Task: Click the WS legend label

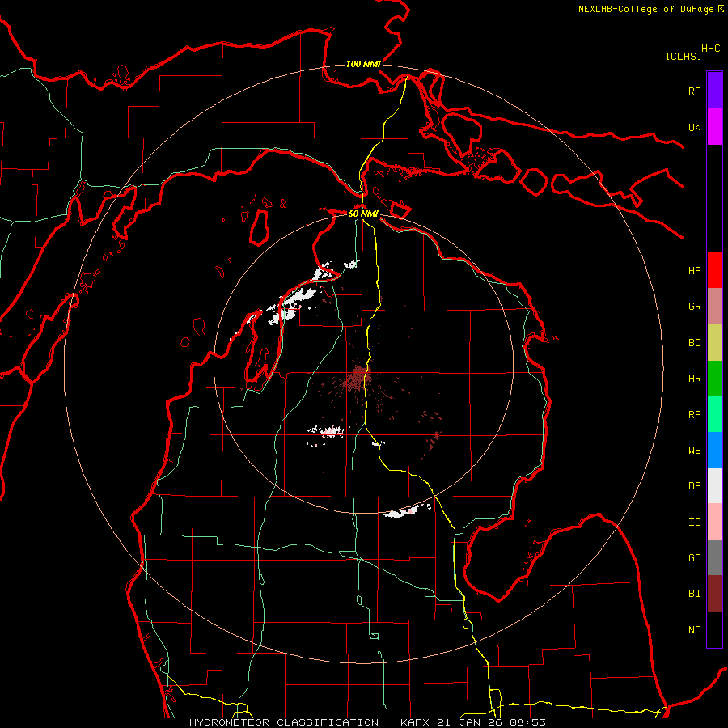Action: pyautogui.click(x=694, y=451)
